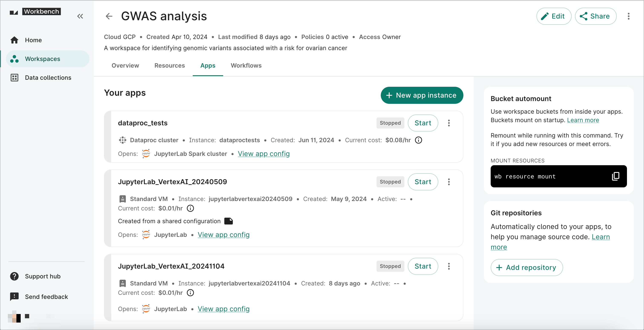Click the three-dot menu for JupyterLab_VertexAI_20240509
The image size is (644, 330).
449,182
